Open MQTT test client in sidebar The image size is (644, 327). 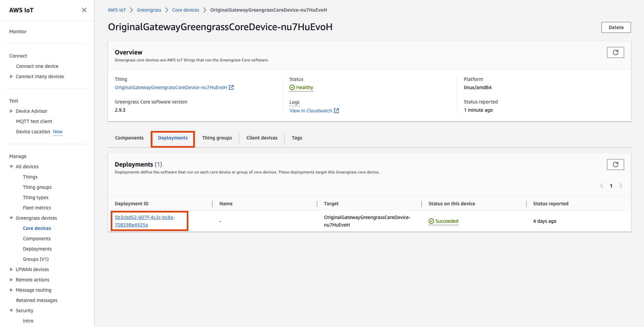[34, 121]
